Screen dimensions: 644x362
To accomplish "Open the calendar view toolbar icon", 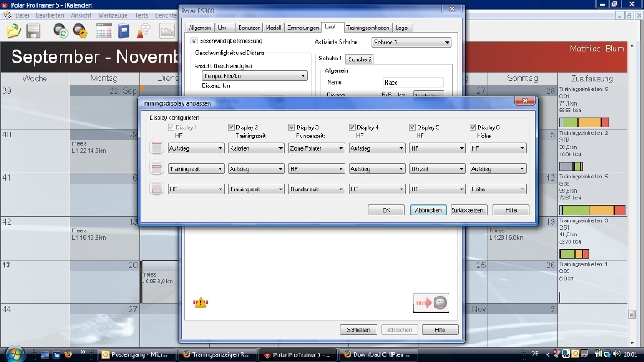I will click(x=104, y=31).
